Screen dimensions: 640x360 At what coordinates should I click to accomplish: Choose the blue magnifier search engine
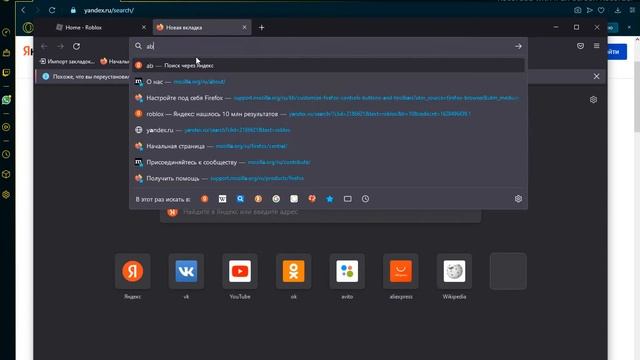240,199
